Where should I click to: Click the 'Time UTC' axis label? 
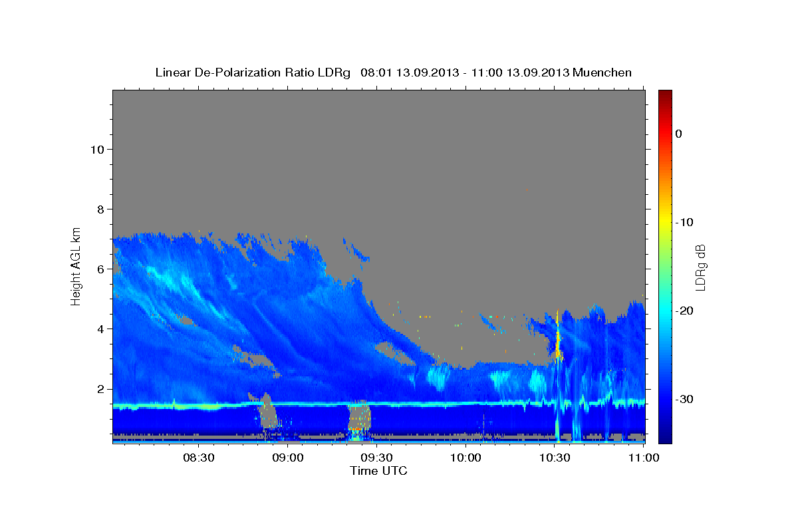(378, 471)
